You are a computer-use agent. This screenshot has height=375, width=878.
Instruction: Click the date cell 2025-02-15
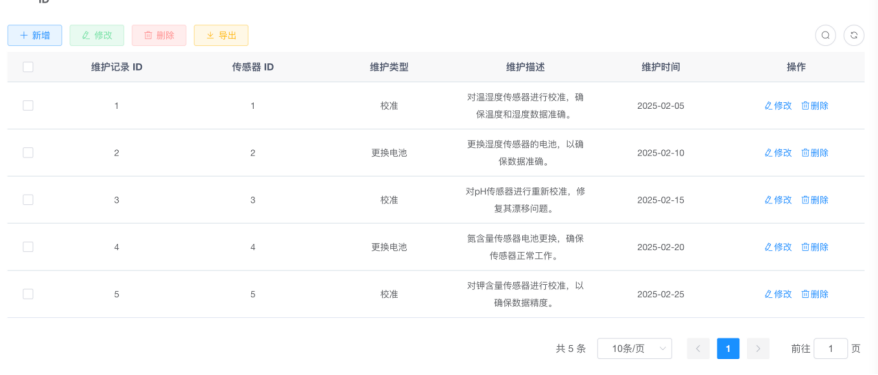point(661,200)
